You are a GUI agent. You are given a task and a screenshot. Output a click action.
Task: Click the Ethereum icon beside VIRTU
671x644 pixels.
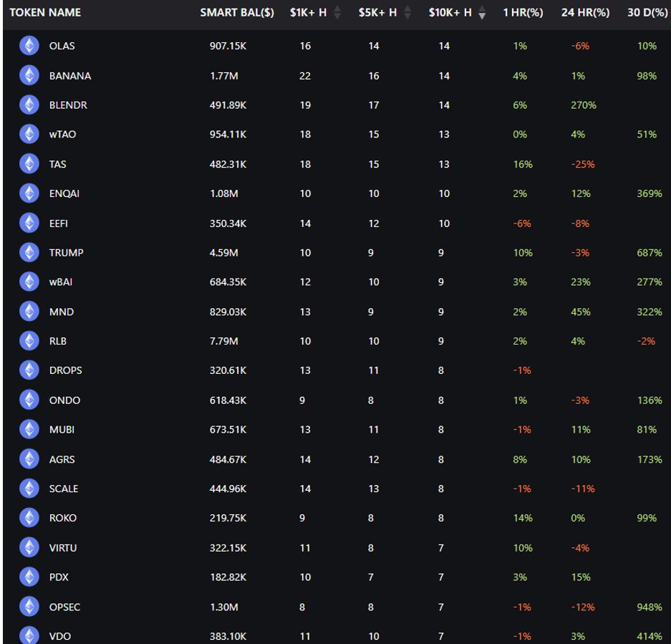click(x=29, y=547)
